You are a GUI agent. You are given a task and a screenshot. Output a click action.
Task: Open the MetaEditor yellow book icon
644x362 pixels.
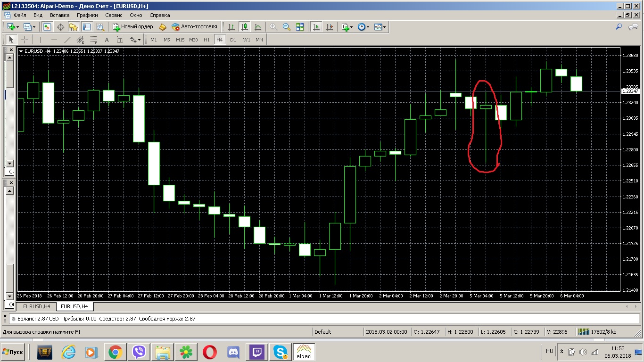point(163,27)
